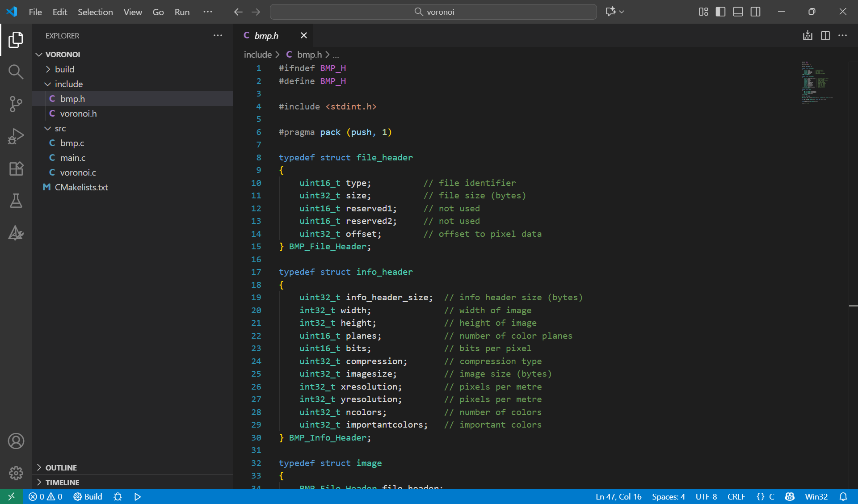858x504 pixels.
Task: Click CRLF line ending selector
Action: [x=736, y=496]
